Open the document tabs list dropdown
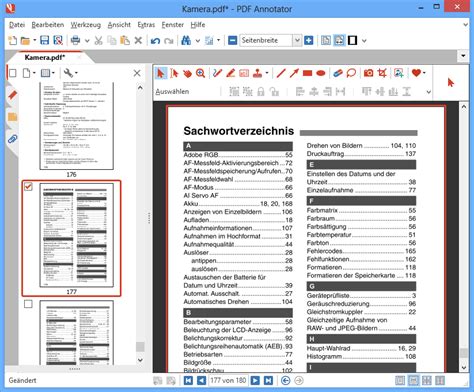The image size is (474, 392). tap(463, 56)
